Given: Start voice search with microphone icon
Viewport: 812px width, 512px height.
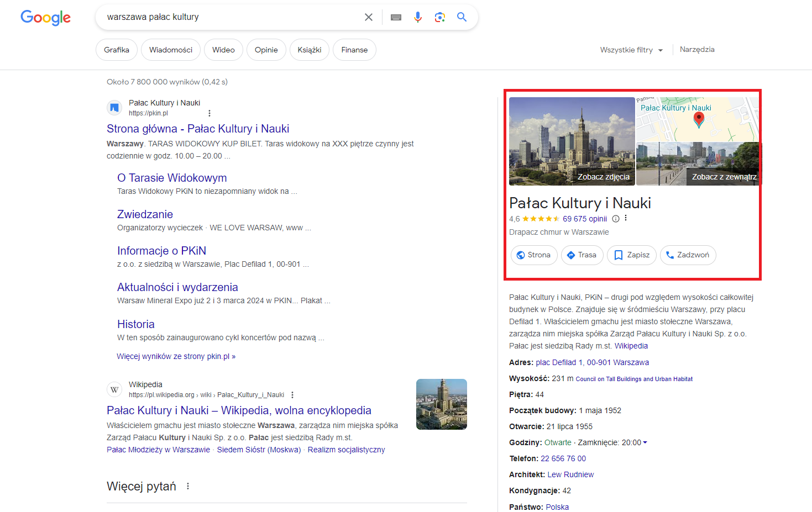Looking at the screenshot, I should pyautogui.click(x=418, y=17).
